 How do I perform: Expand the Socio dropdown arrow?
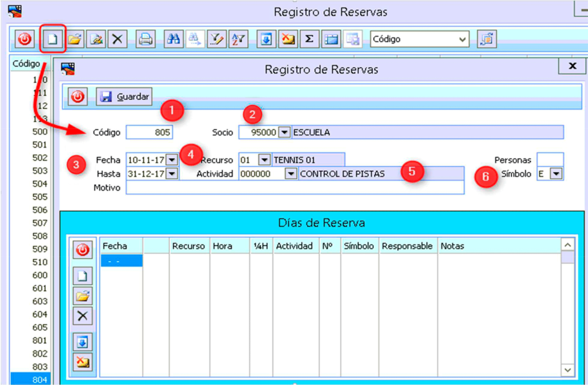pyautogui.click(x=284, y=133)
